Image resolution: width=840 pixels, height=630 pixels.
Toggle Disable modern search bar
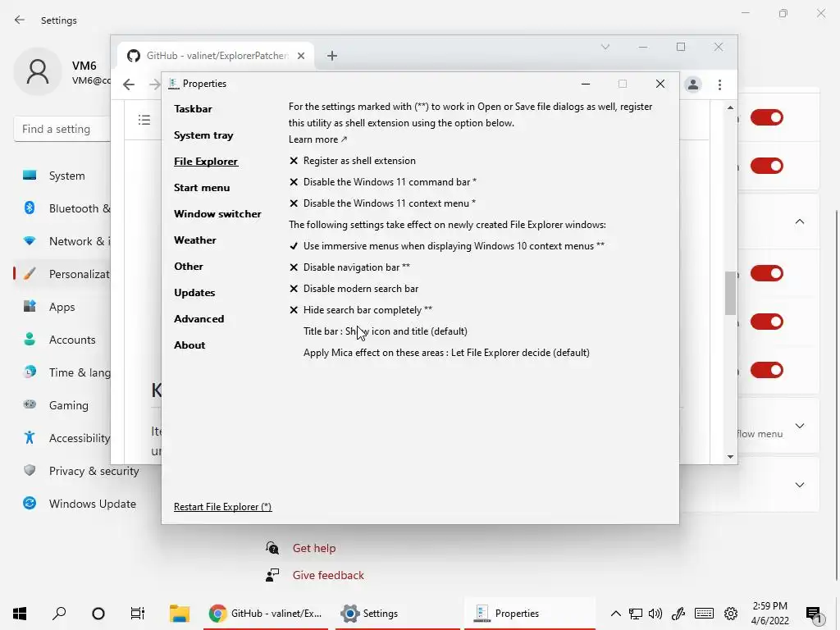(354, 289)
